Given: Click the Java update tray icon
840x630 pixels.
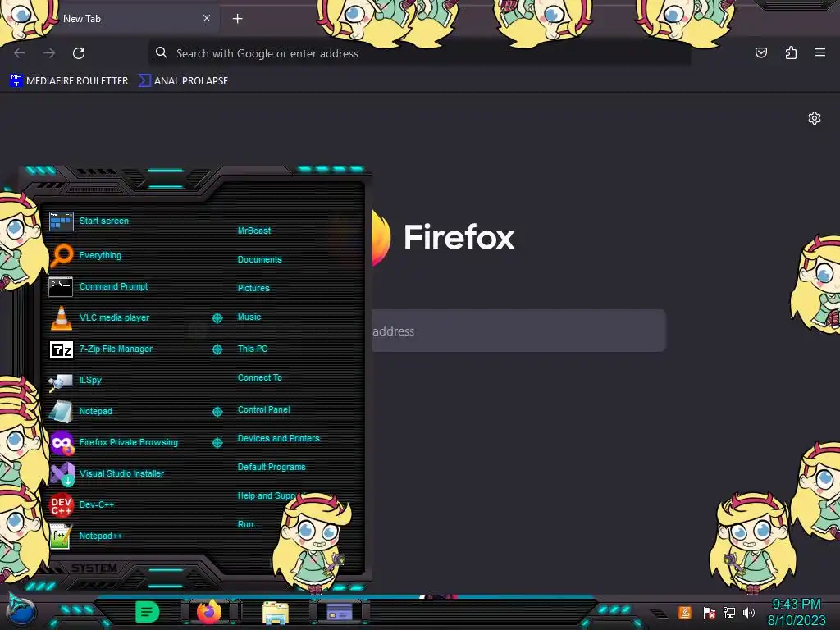Looking at the screenshot, I should (x=685, y=612).
